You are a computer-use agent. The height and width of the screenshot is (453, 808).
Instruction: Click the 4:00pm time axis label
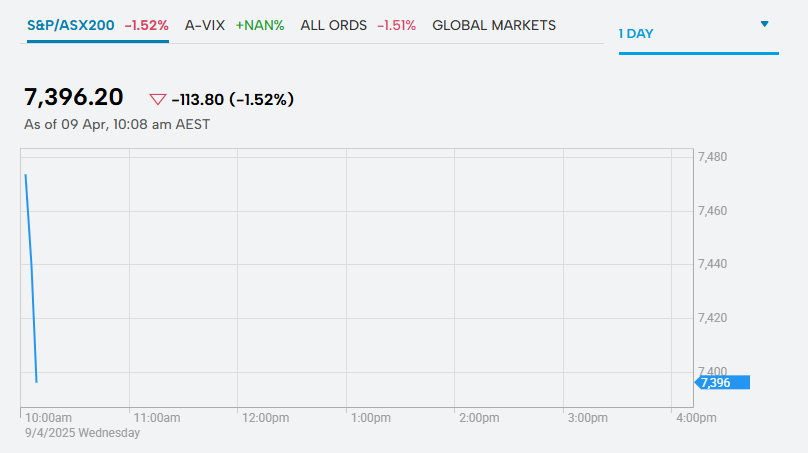click(x=696, y=417)
